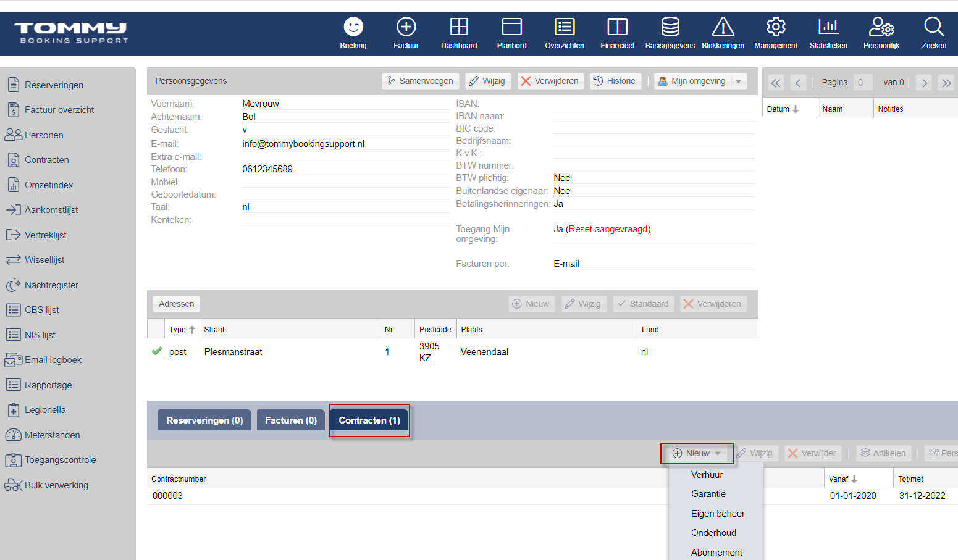The width and height of the screenshot is (958, 560).
Task: Select Eigen beheer from the Nieuw menu
Action: 716,514
